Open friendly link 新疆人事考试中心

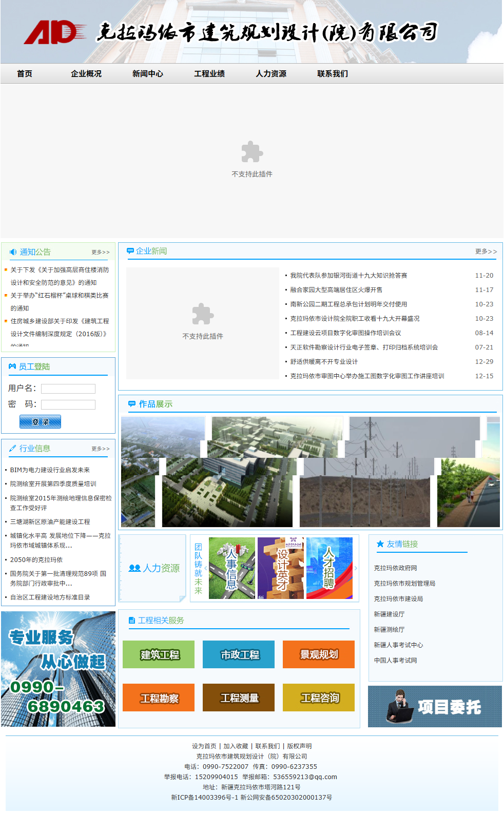(x=398, y=645)
